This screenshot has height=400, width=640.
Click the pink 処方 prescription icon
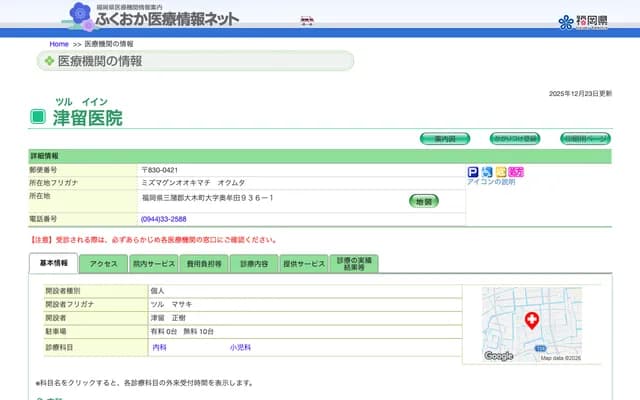(516, 172)
